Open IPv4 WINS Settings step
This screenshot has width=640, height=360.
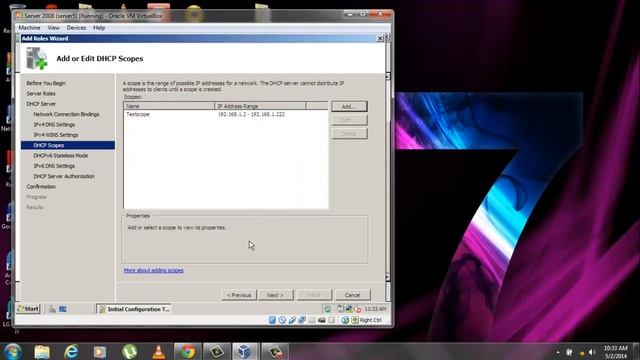coord(56,135)
